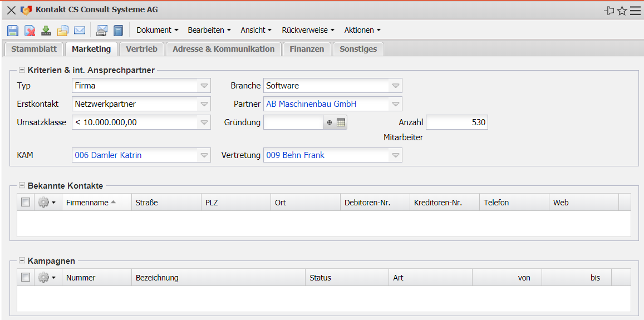Click the delete document icon with red X

[30, 31]
